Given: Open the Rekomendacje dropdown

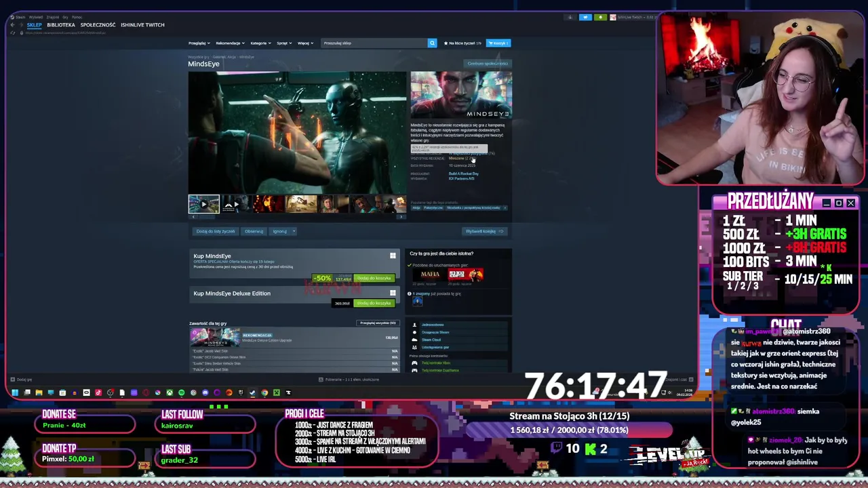Looking at the screenshot, I should [230, 43].
